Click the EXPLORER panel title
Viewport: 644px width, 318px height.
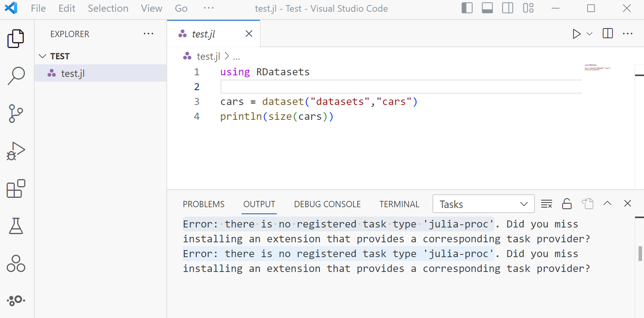pos(70,34)
